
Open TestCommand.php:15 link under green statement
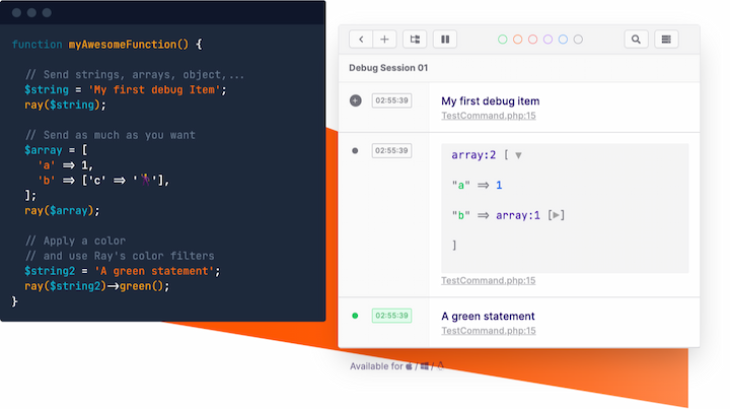[x=488, y=331]
